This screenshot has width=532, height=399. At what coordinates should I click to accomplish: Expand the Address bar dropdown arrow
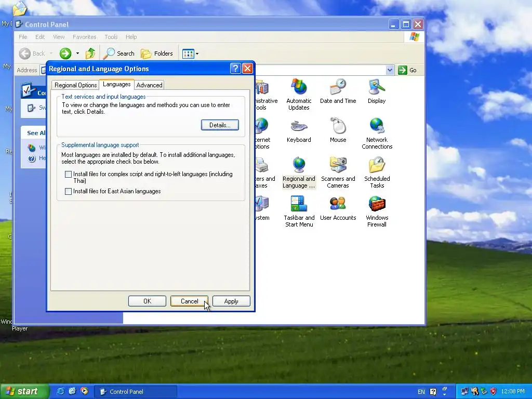pyautogui.click(x=390, y=70)
